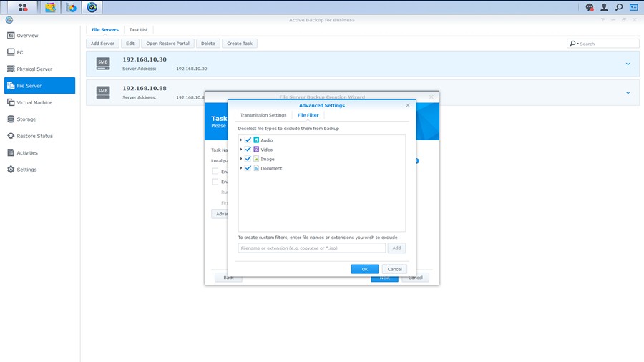Select the File Filter tab
Screen dimensions: 644x362
308,115
